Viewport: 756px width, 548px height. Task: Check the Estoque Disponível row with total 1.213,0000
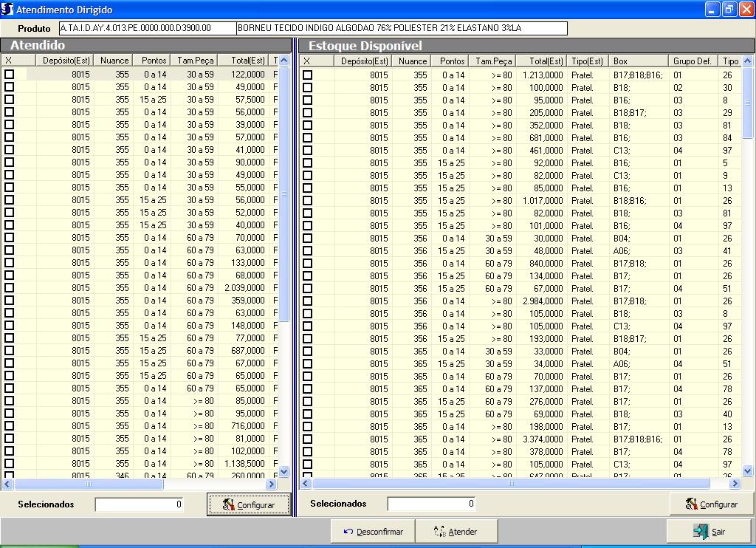tap(307, 75)
